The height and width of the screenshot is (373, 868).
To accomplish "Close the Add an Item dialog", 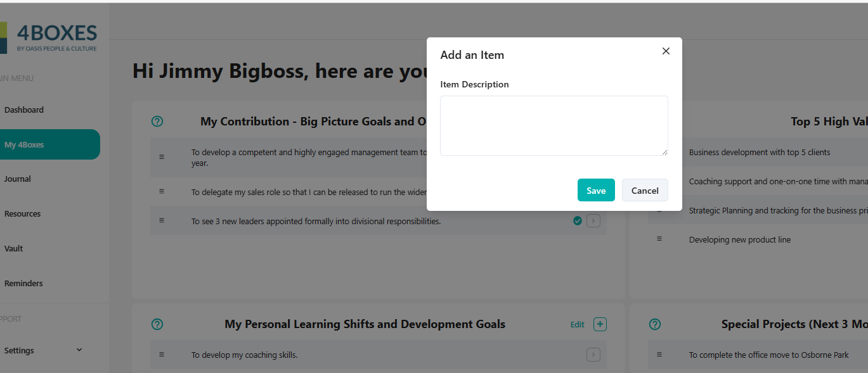I will pyautogui.click(x=666, y=51).
